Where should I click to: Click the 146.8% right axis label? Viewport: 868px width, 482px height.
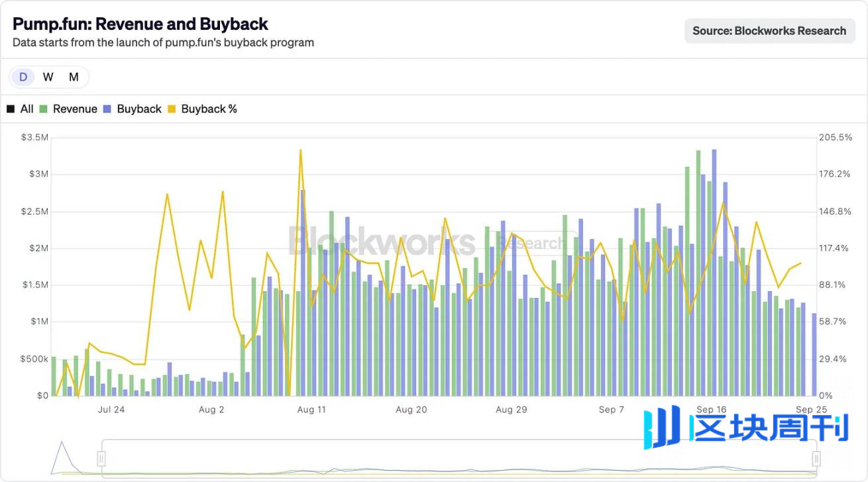point(836,211)
